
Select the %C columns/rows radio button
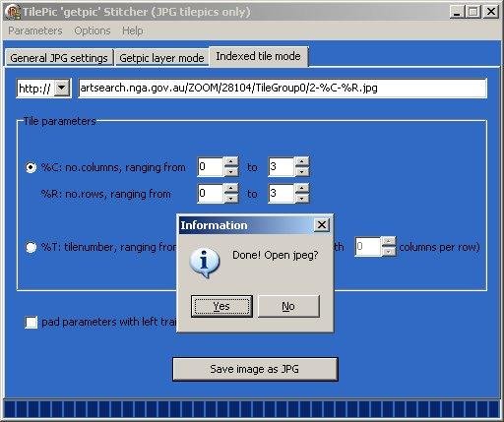[31, 167]
